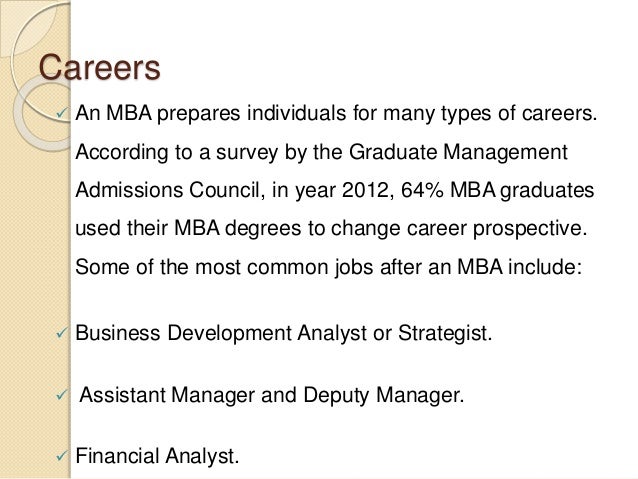
Task: Click 'Deputy Manager' in the second job bullet
Action: [x=381, y=396]
